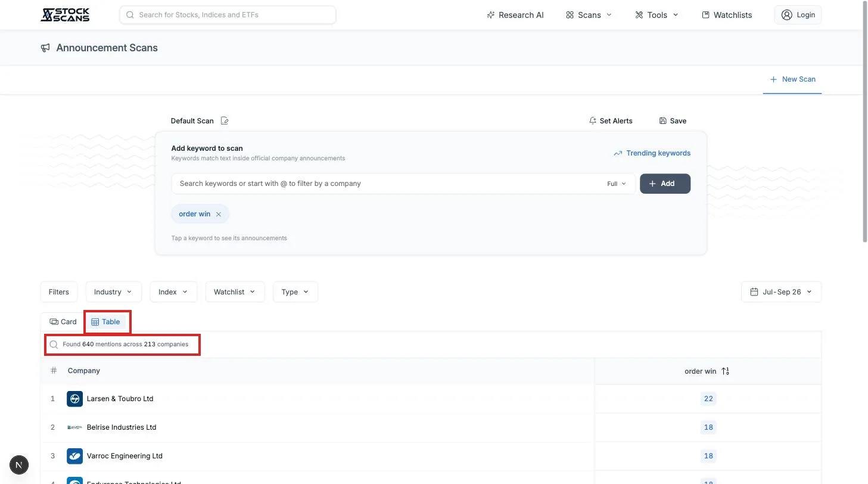
Task: Open Trending keywords link
Action: point(652,153)
